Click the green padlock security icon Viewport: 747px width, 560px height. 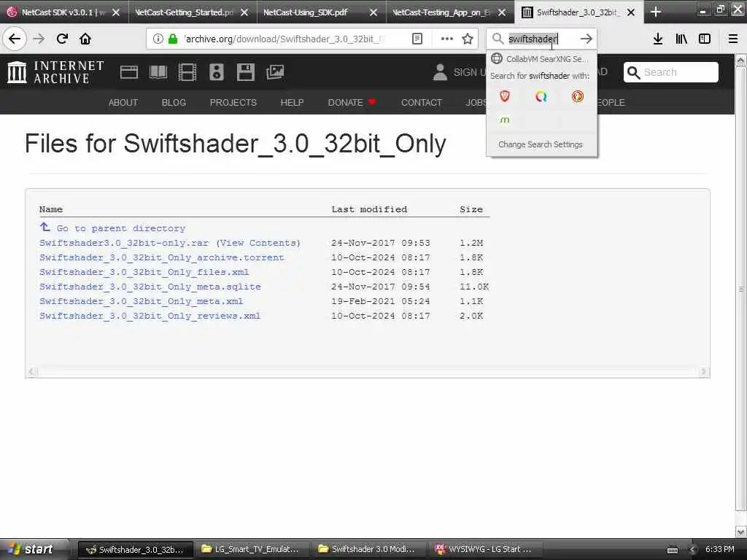click(173, 39)
